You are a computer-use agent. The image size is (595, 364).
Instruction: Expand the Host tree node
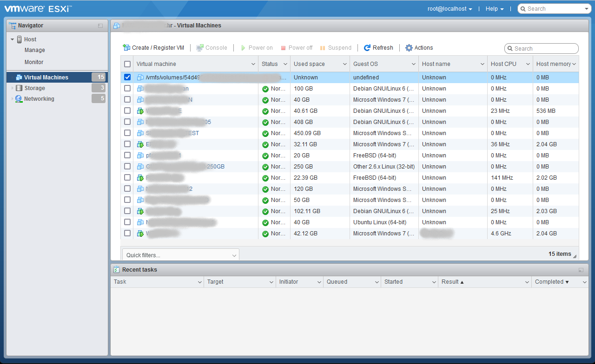click(x=13, y=39)
